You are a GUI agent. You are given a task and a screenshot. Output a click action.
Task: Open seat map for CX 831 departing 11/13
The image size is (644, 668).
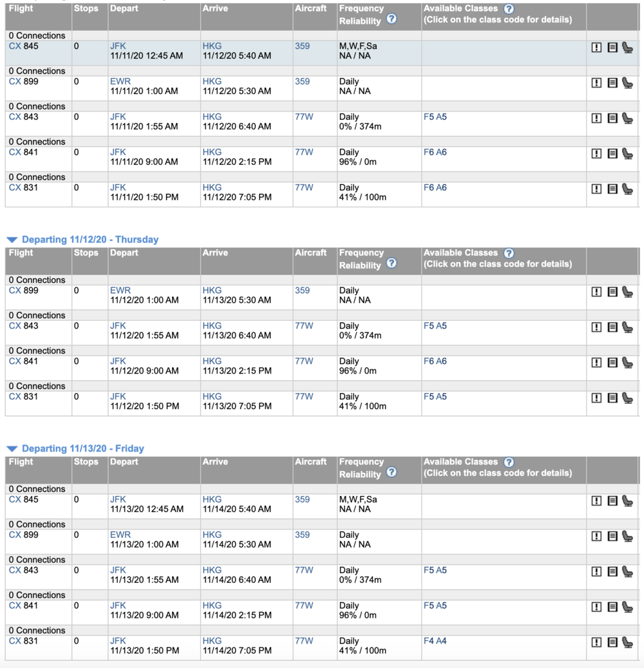tap(627, 642)
